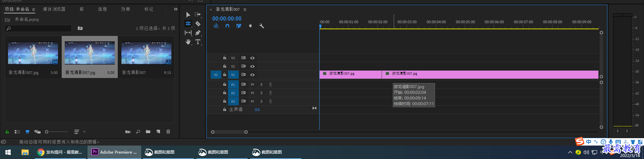This screenshot has width=644, height=159.
Task: Toggle V1 source patching button
Action: tap(216, 75)
